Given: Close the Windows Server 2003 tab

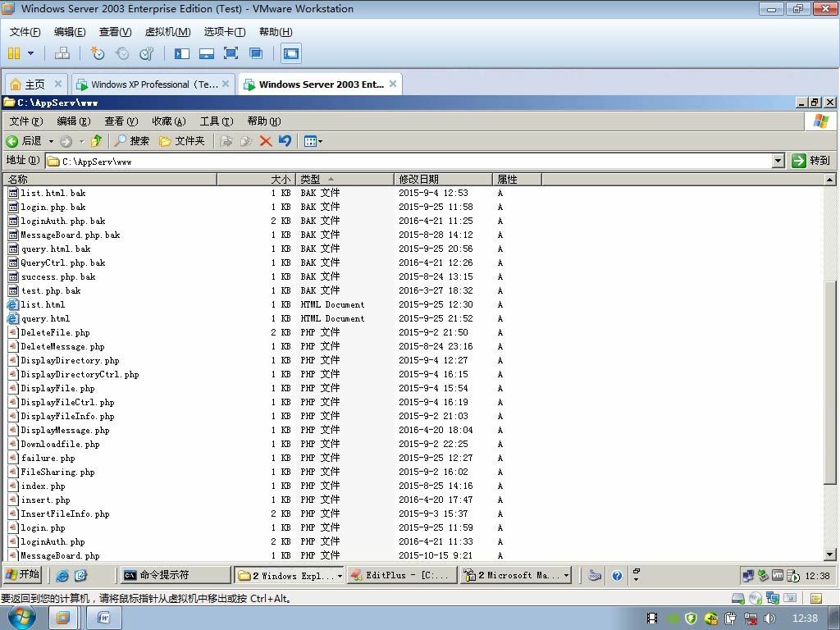Looking at the screenshot, I should click(x=393, y=84).
